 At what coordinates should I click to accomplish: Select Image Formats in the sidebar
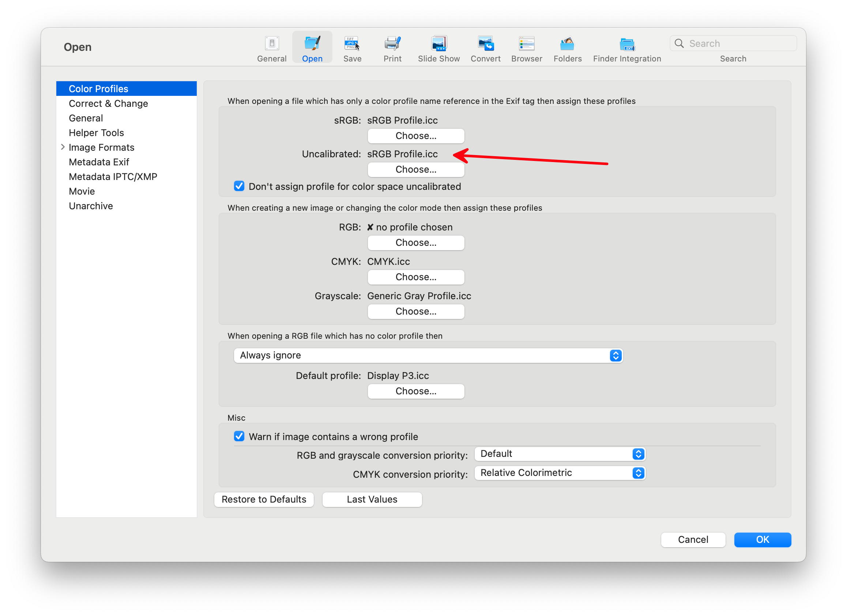click(126, 147)
